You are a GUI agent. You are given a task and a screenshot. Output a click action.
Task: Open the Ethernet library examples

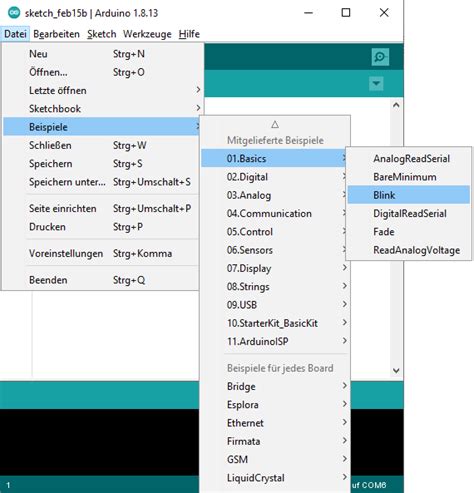coord(275,423)
